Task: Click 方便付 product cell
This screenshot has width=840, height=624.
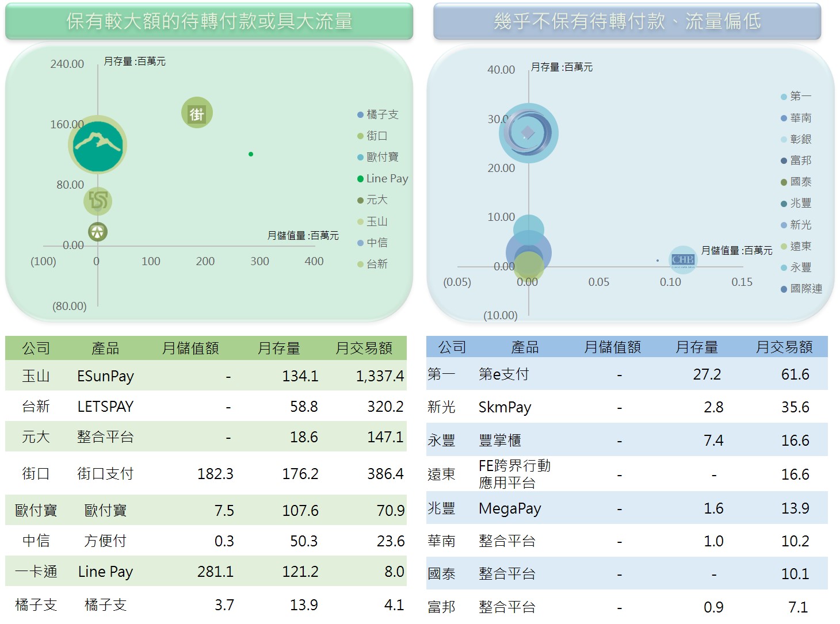Action: point(105,541)
